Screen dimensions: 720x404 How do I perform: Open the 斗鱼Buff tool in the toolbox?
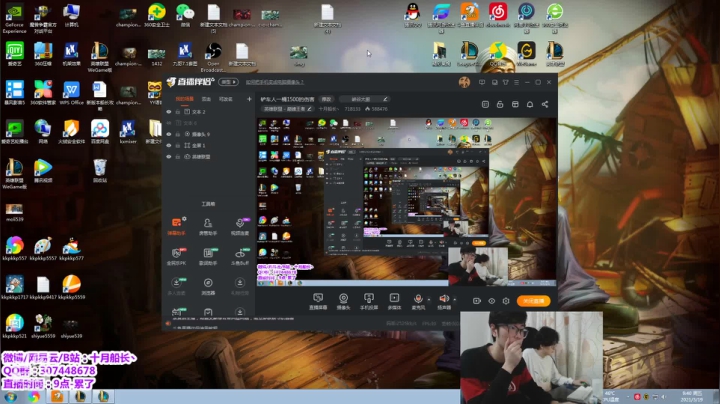pyautogui.click(x=240, y=256)
